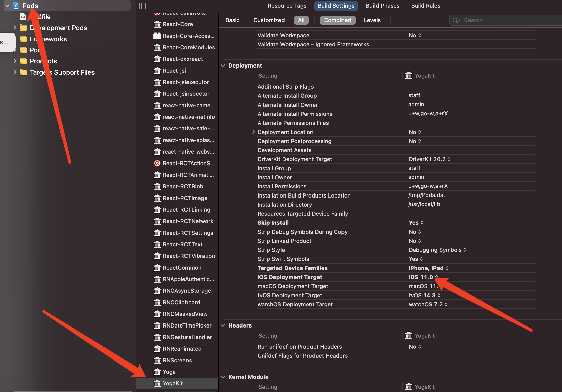Click the React-RCTImage target icon
The width and height of the screenshot is (562, 392).
(x=157, y=198)
